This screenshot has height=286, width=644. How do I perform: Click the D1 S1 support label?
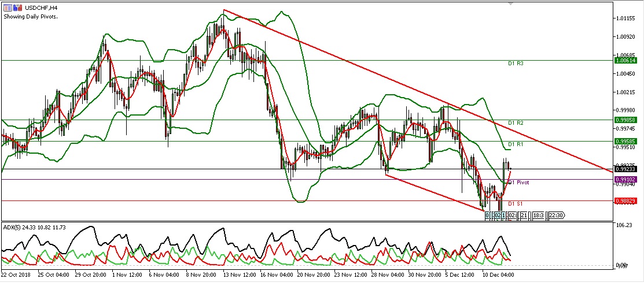516,204
